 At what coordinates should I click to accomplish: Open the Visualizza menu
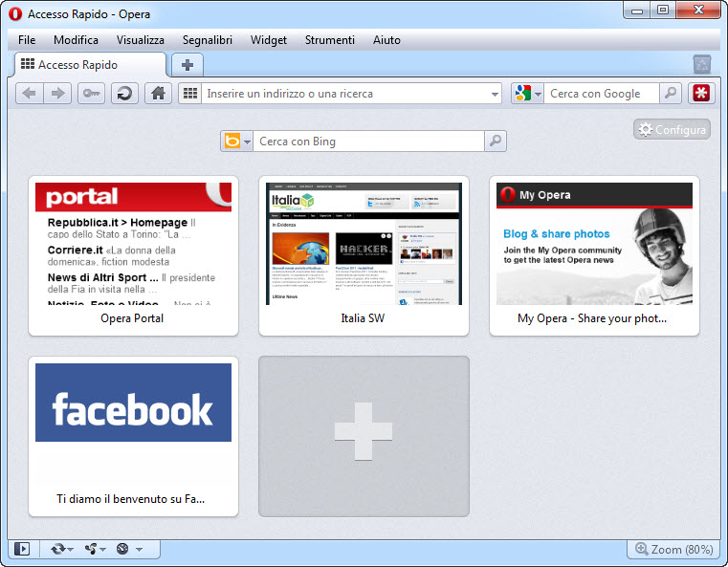tap(141, 40)
